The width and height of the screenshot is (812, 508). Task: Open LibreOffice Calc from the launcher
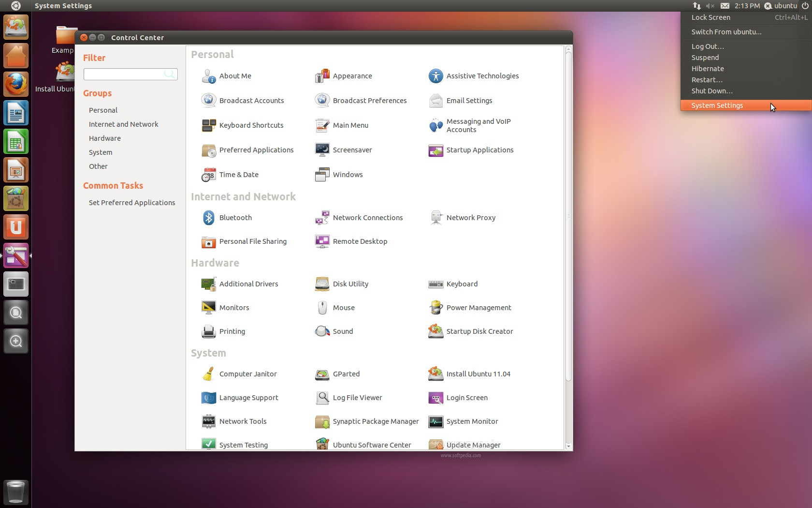(x=16, y=142)
